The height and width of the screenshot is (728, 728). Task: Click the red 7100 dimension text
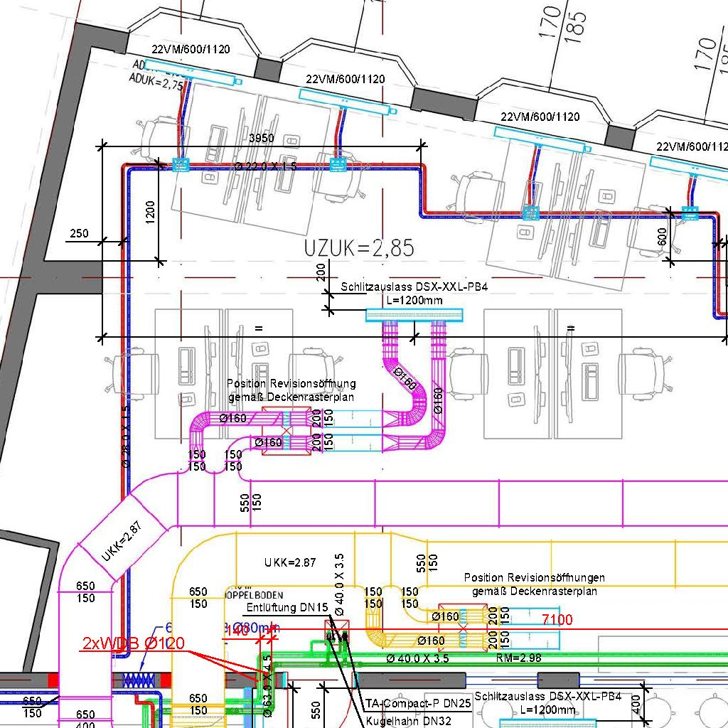[557, 620]
